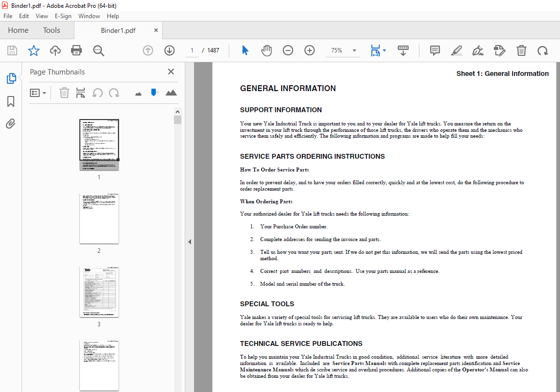Delete page using toolbar trash icon
The image size is (560, 392).
(x=521, y=50)
